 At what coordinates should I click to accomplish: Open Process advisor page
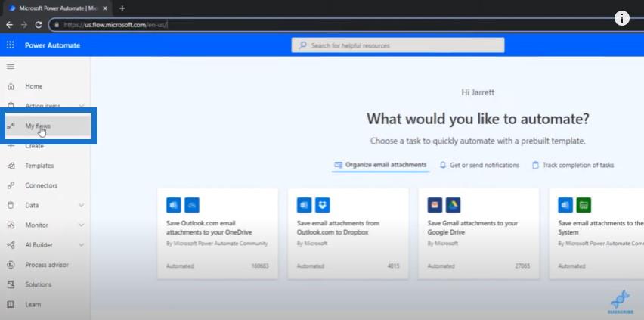pos(45,265)
